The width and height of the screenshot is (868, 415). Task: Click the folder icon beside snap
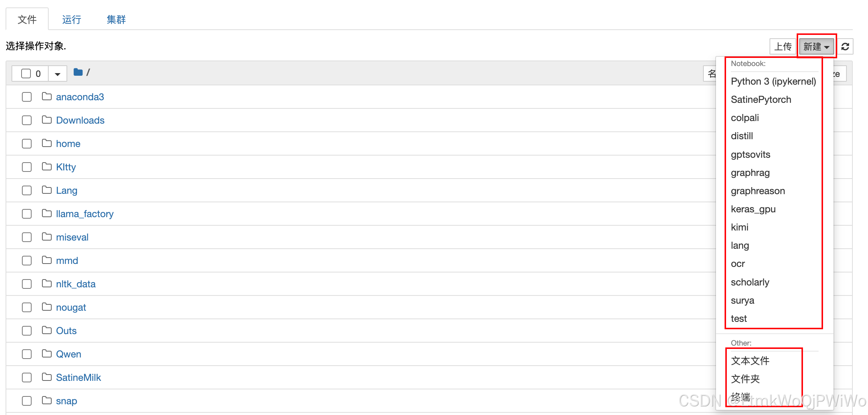coord(46,401)
